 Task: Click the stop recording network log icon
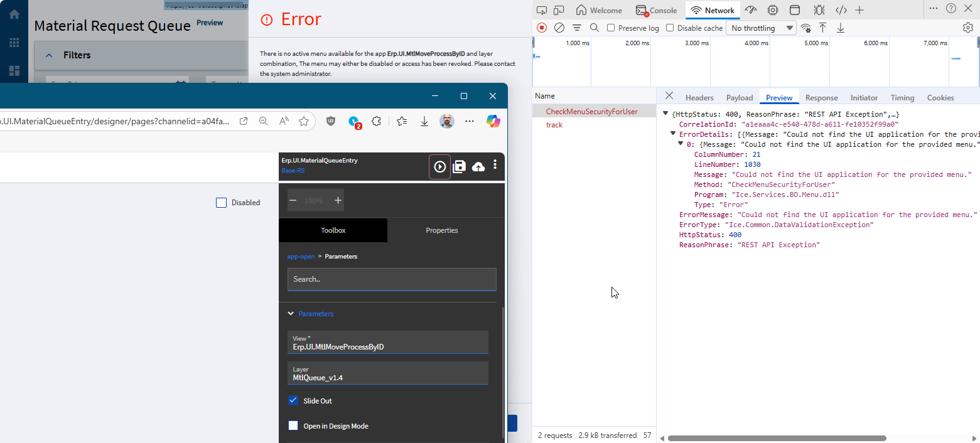542,28
